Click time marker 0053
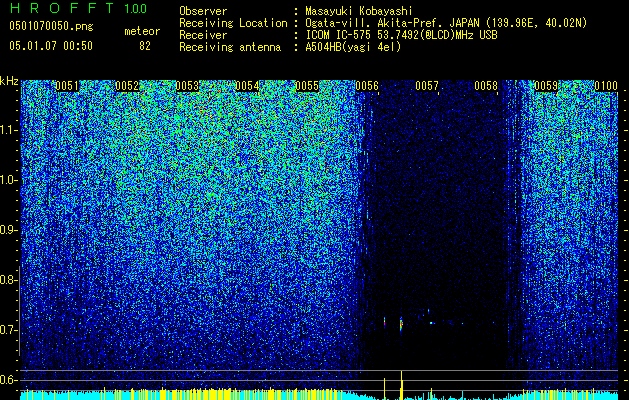This screenshot has width=629, height=400. click(187, 86)
